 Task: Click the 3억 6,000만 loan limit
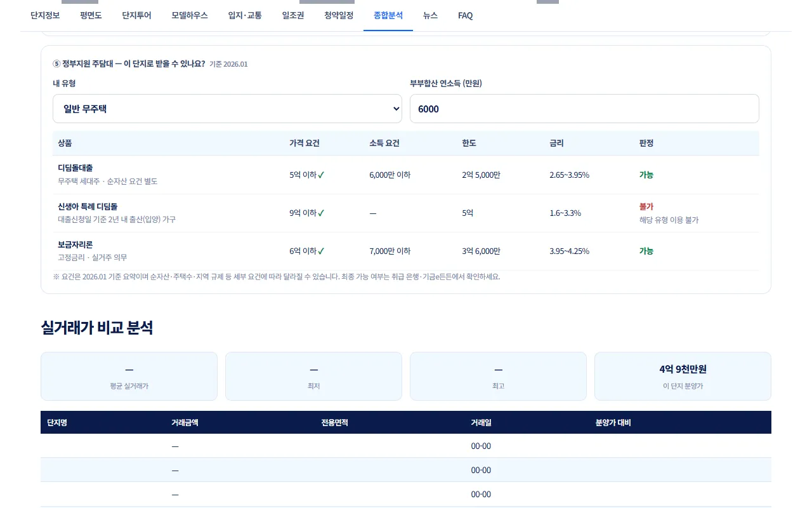(481, 251)
